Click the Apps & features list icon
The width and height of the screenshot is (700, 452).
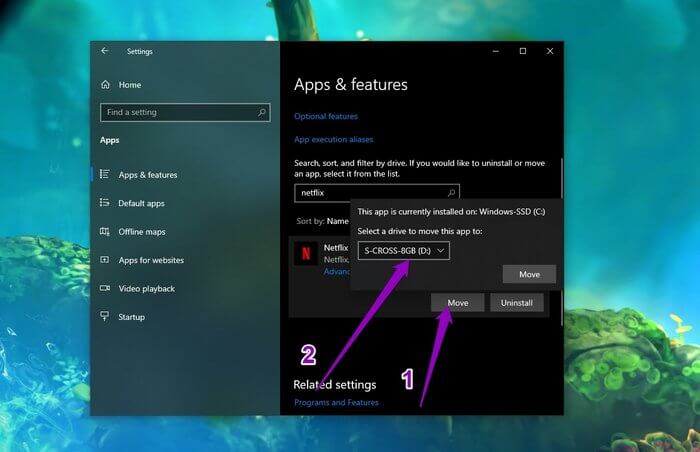click(104, 174)
